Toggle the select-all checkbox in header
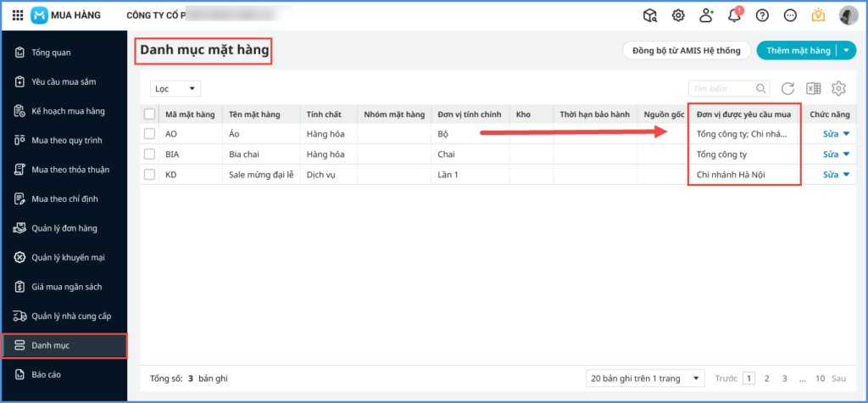Screen dimensions: 868x403 point(150,115)
